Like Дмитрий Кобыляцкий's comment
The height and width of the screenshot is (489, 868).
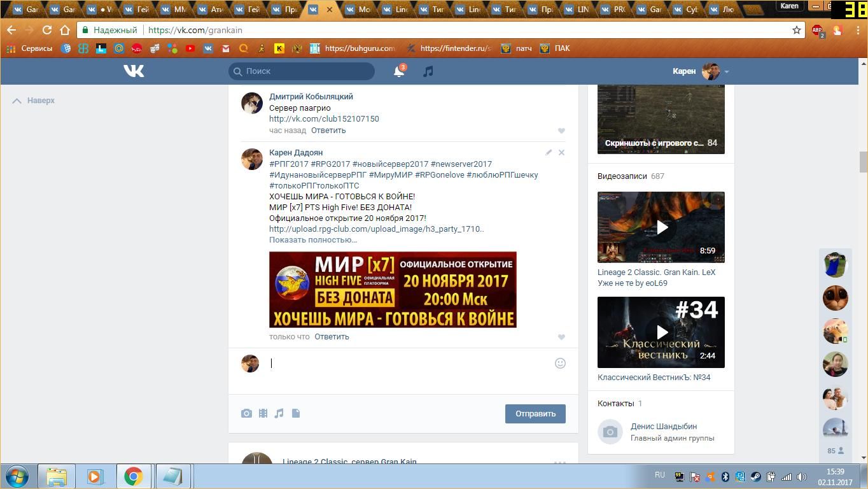point(561,131)
